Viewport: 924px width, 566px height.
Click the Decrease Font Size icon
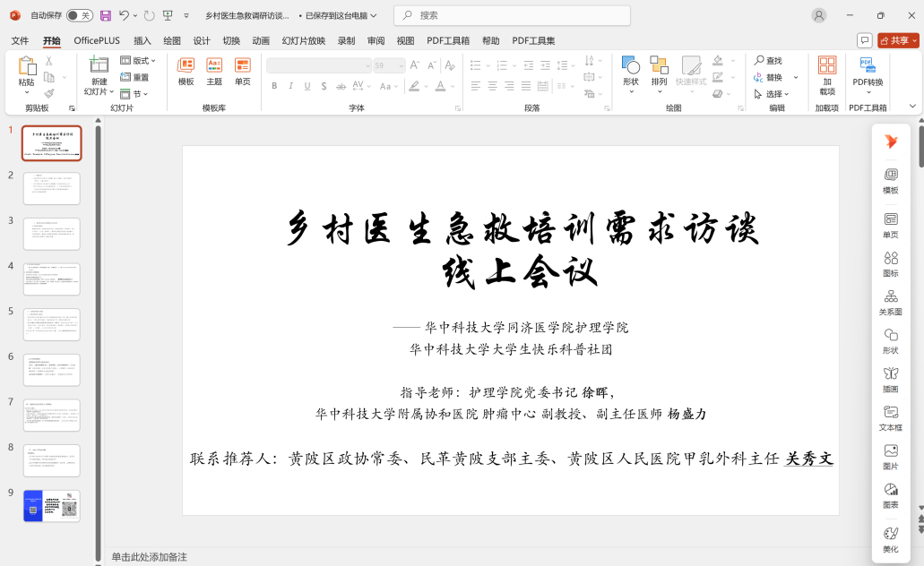(432, 65)
